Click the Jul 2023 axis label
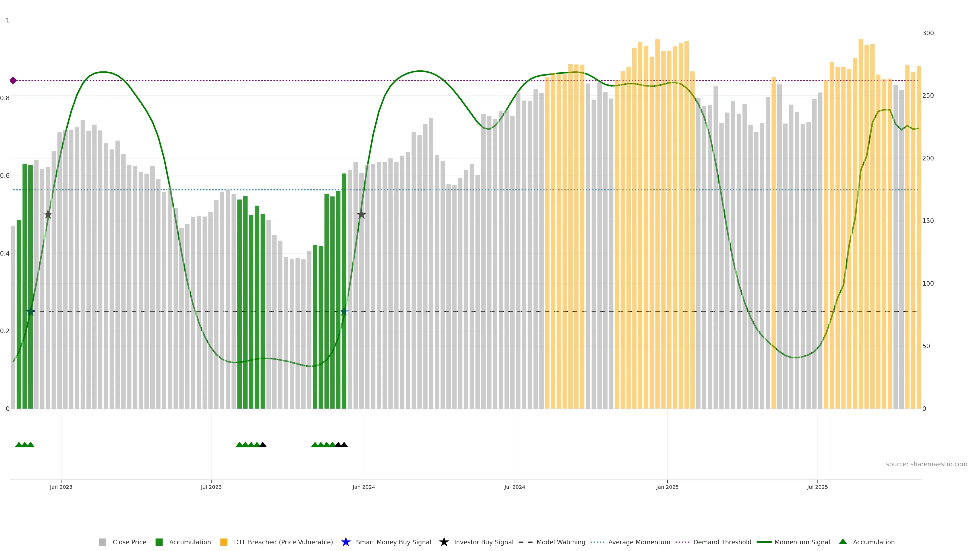 (211, 487)
